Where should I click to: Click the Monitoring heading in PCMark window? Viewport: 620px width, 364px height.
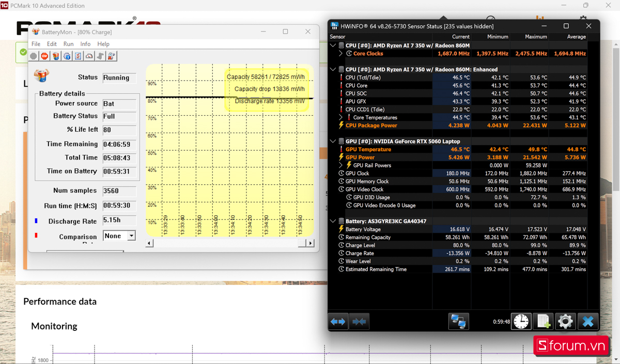(x=54, y=326)
